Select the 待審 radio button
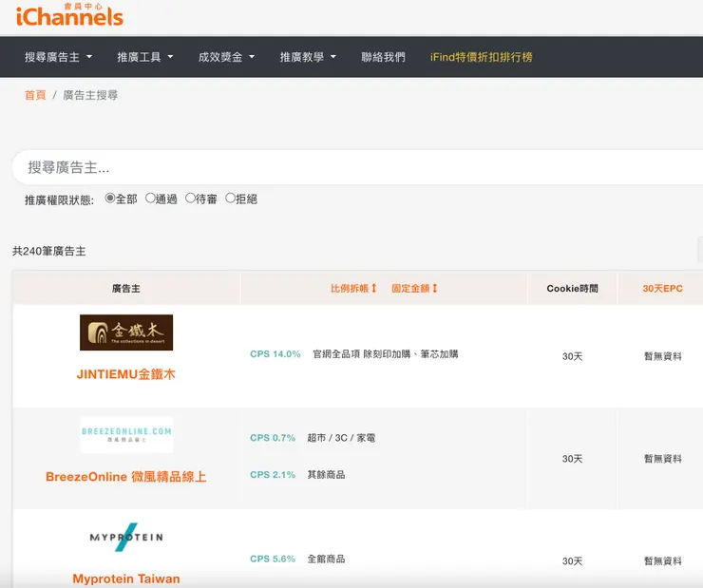The height and width of the screenshot is (588, 703). tap(190, 198)
